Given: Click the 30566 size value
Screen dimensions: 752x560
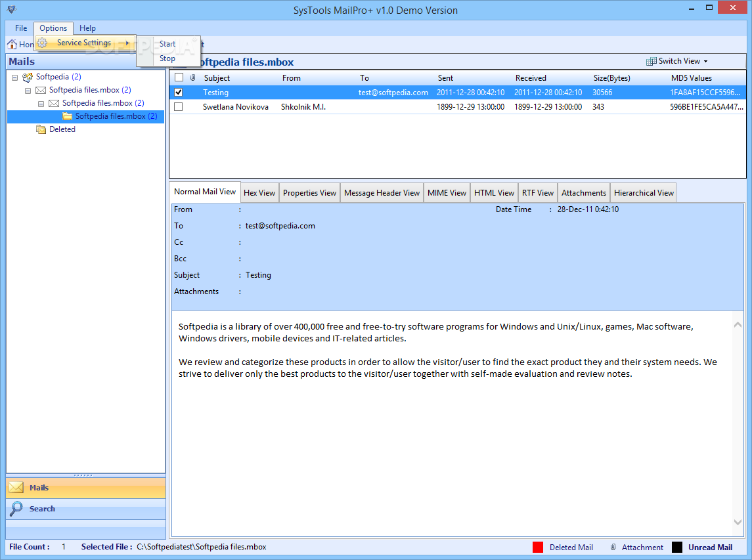Looking at the screenshot, I should (x=602, y=92).
